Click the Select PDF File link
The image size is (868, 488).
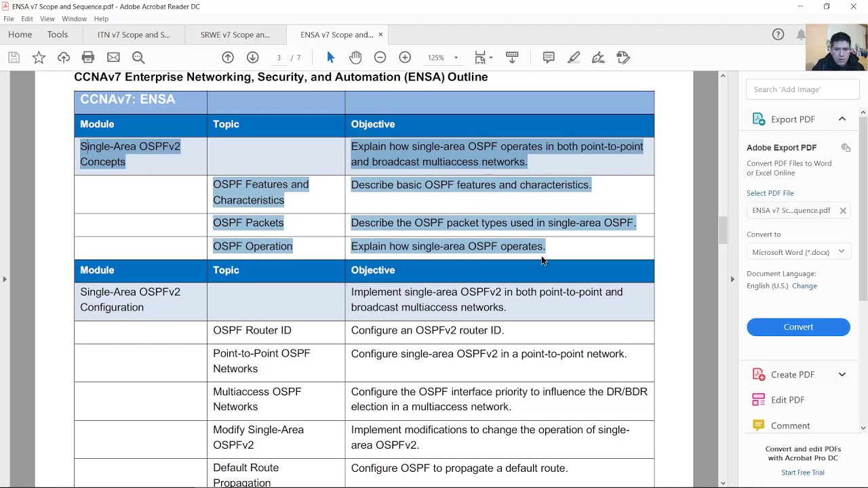point(770,193)
